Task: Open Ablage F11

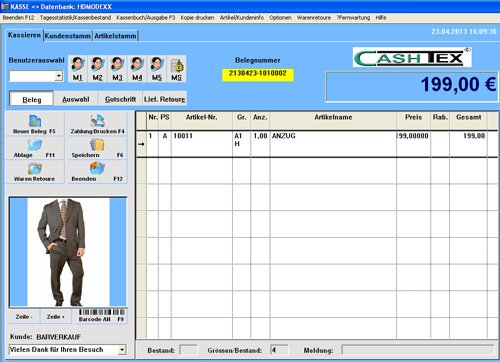Action: pos(35,148)
